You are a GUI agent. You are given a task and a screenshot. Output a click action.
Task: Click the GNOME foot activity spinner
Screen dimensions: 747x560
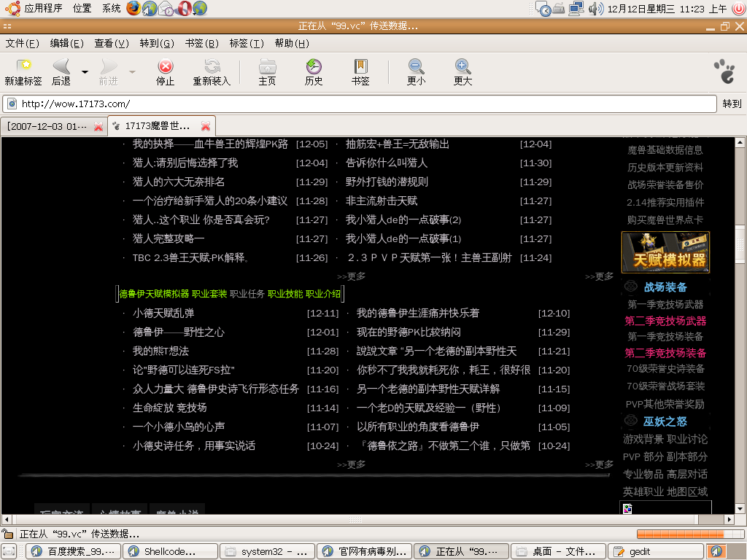[x=725, y=71]
